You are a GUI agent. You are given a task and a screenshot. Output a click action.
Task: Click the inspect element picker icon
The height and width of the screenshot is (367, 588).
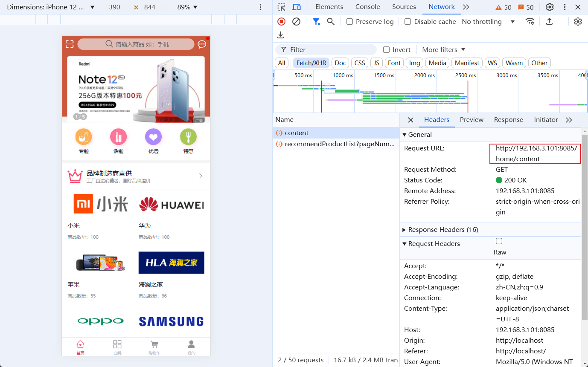click(281, 7)
